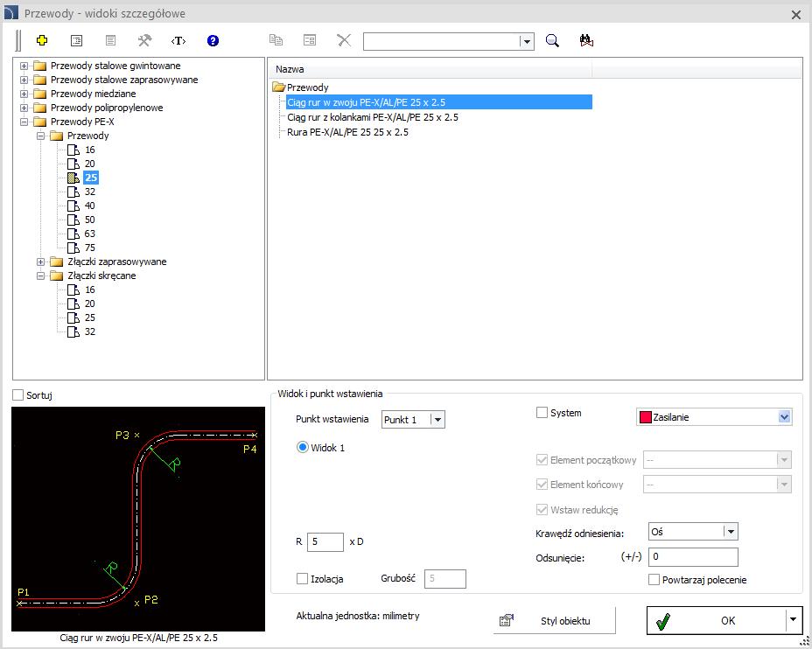The image size is (812, 649).
Task: Toggle the Izolacja checkbox
Action: tap(302, 579)
